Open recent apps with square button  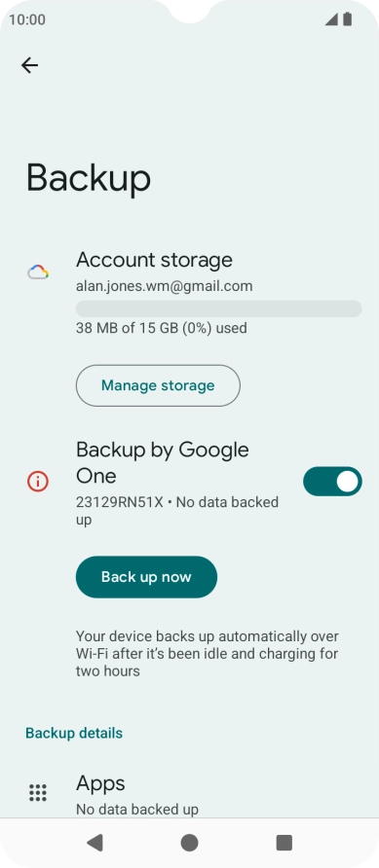point(284,843)
